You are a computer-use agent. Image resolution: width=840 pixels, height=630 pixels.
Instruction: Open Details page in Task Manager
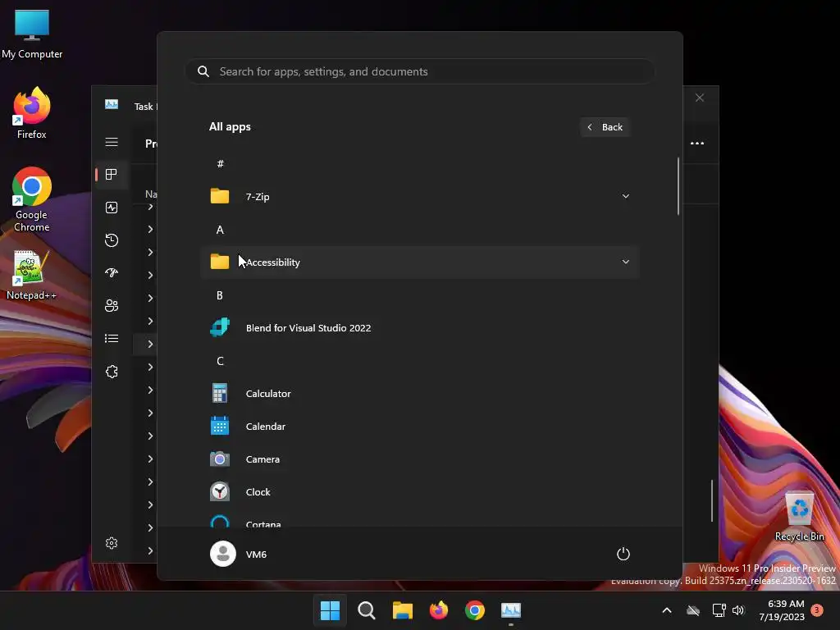[112, 339]
